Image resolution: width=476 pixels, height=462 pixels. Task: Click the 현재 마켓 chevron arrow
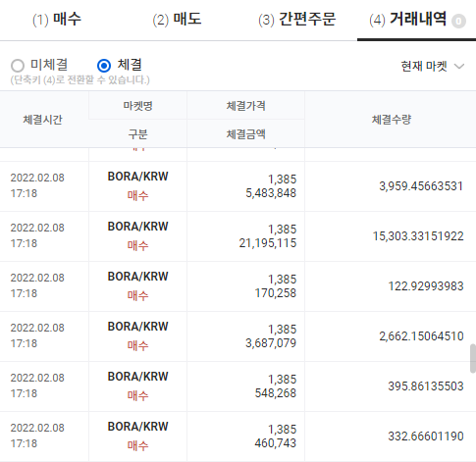point(459,67)
